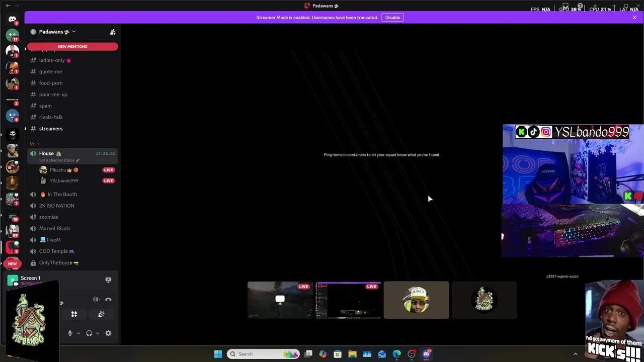Open the soundboard button
Image resolution: width=644 pixels, height=362 pixels.
[101, 314]
